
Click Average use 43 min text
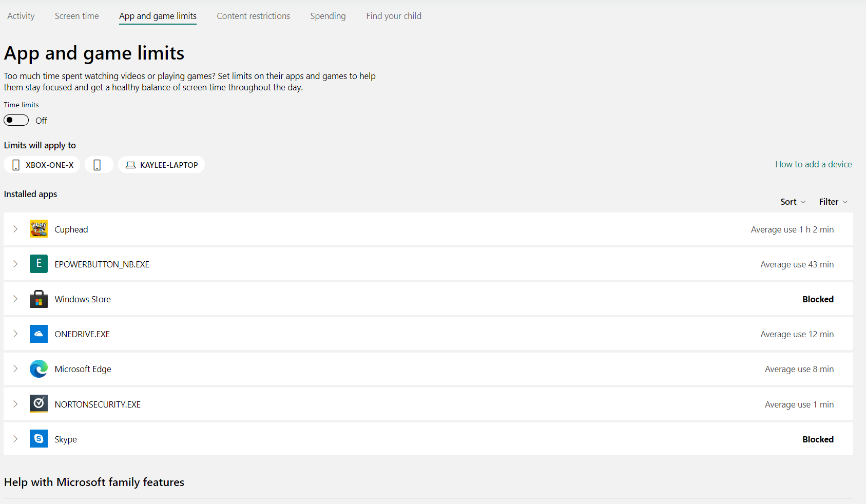coord(797,264)
